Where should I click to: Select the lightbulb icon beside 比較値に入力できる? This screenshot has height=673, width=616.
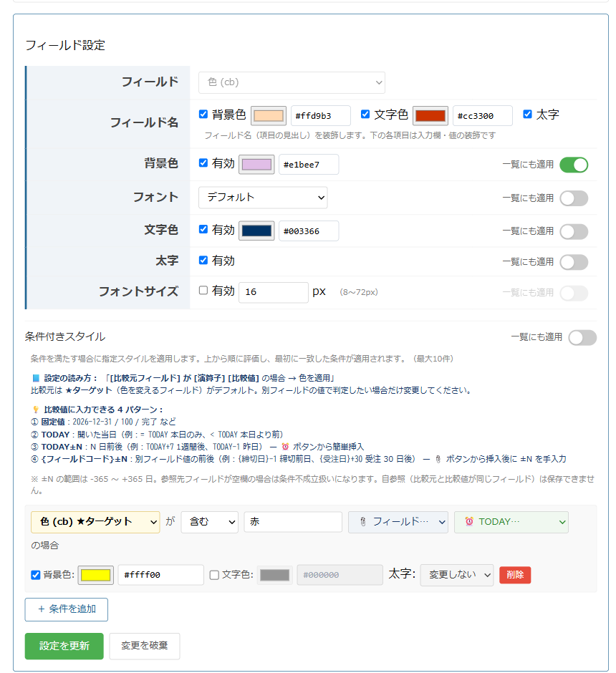[36, 410]
